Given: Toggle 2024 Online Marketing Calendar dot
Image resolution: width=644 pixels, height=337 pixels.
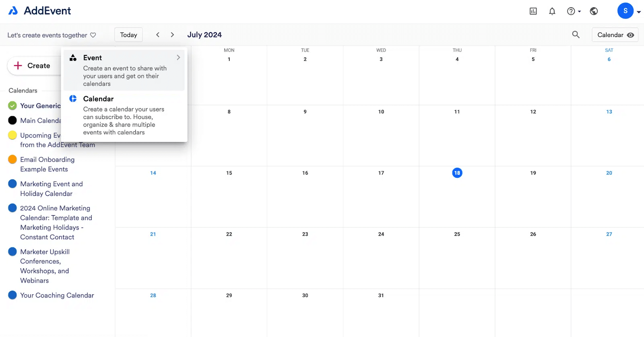Looking at the screenshot, I should coord(12,208).
